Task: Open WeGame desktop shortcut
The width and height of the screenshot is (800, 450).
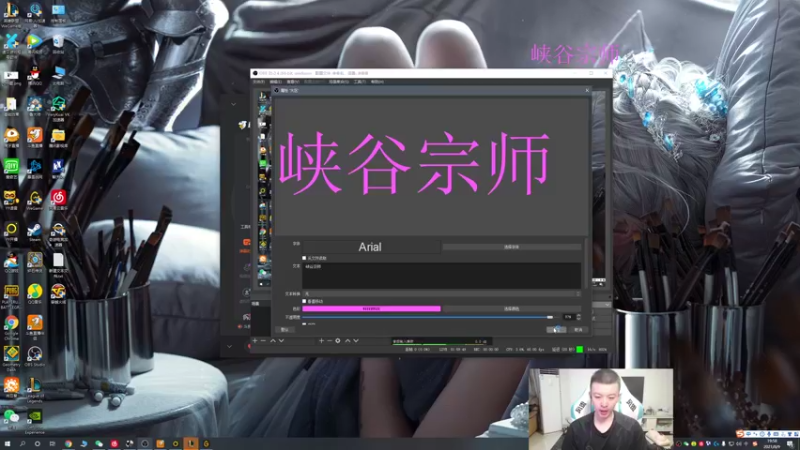Action: click(x=35, y=200)
